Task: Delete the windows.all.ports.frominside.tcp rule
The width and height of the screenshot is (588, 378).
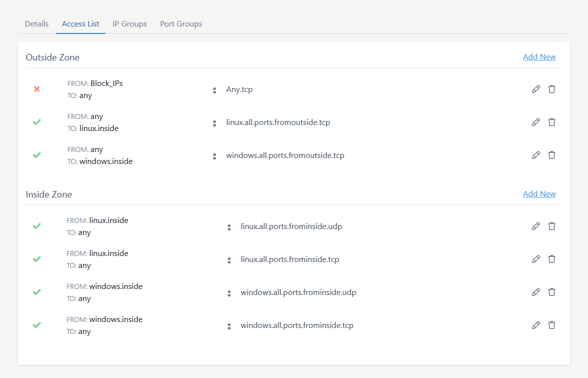Action: tap(551, 325)
